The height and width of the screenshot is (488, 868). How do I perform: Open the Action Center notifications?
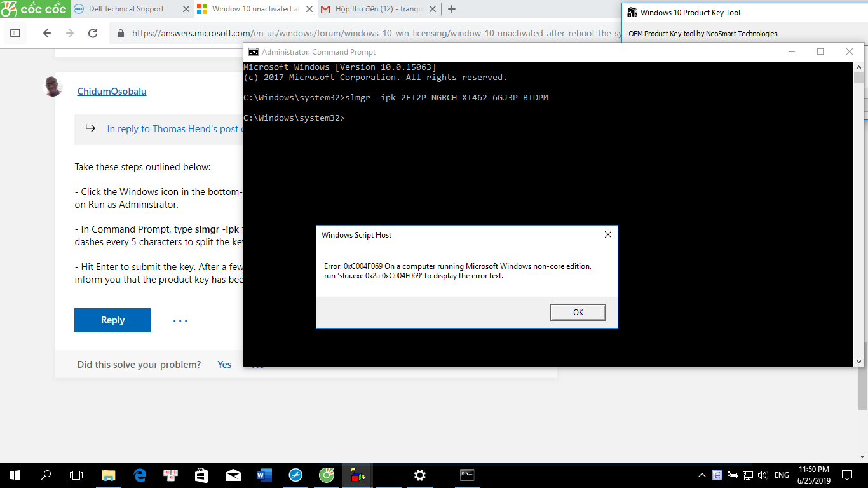tap(847, 475)
